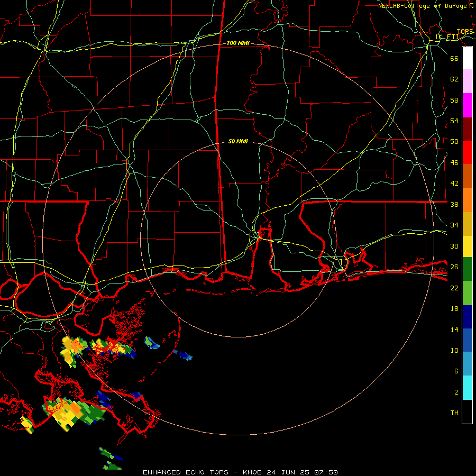Click the '46' legend scale value

(454, 163)
